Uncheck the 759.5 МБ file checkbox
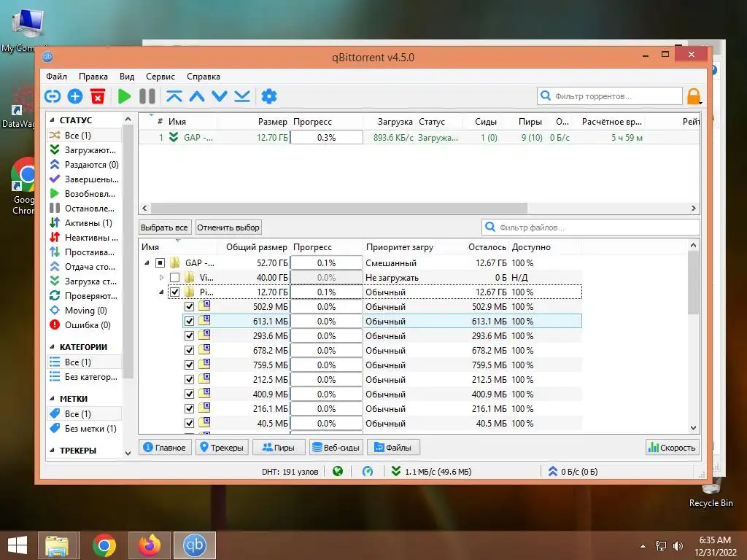This screenshot has height=560, width=747. (189, 365)
